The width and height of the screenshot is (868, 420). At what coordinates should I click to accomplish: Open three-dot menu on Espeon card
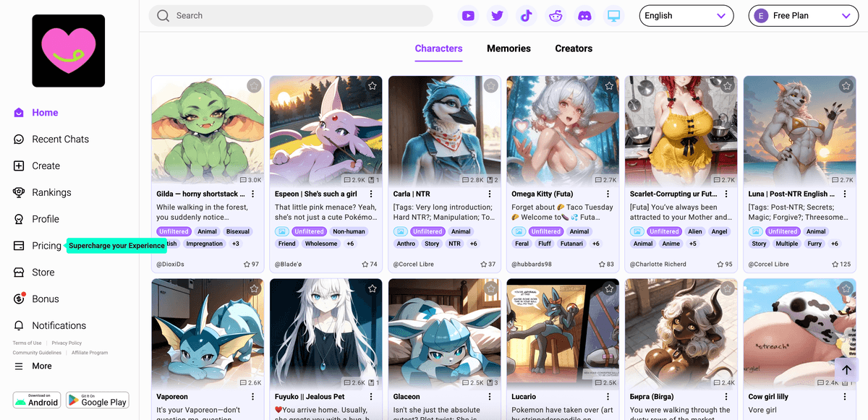click(372, 194)
